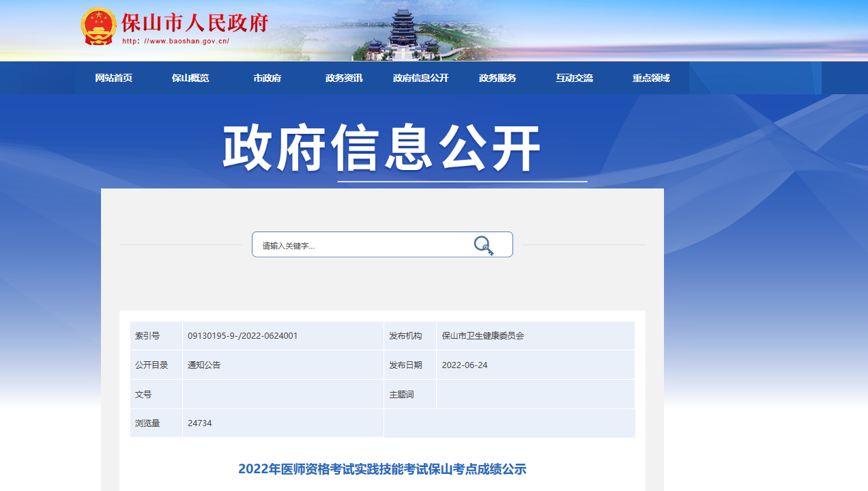Navigate to the 政务服务 menu
Screen dimensions: 868x491
coord(497,78)
